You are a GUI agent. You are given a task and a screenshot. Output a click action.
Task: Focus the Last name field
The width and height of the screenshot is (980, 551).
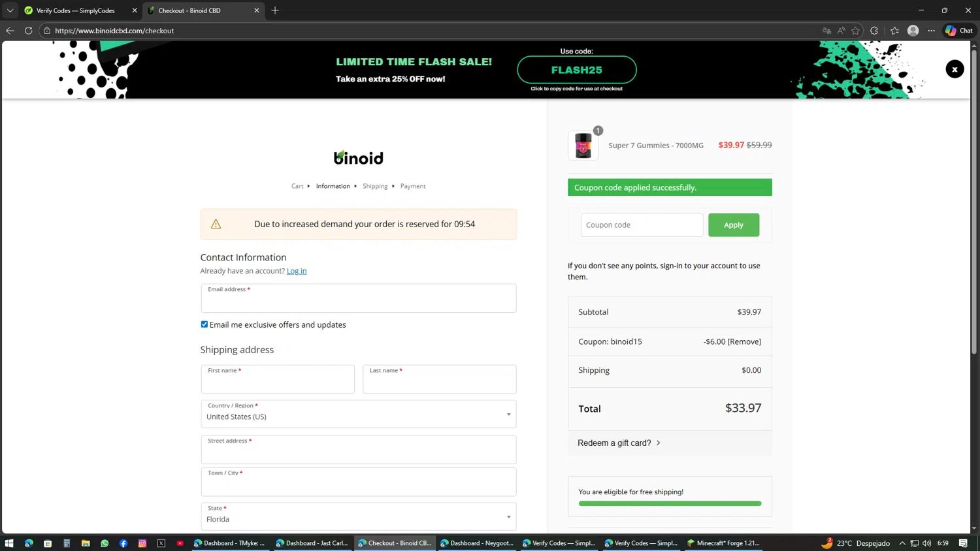[x=440, y=379]
